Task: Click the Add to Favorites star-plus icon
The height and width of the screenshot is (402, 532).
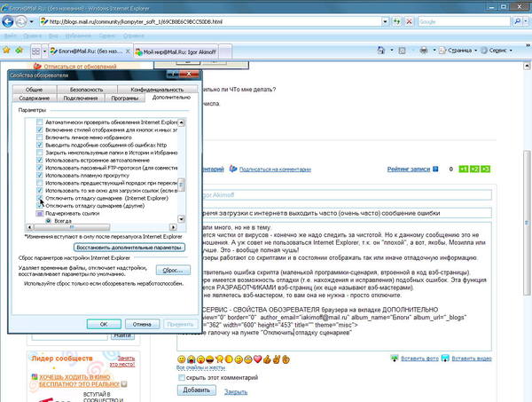Action: point(19,51)
